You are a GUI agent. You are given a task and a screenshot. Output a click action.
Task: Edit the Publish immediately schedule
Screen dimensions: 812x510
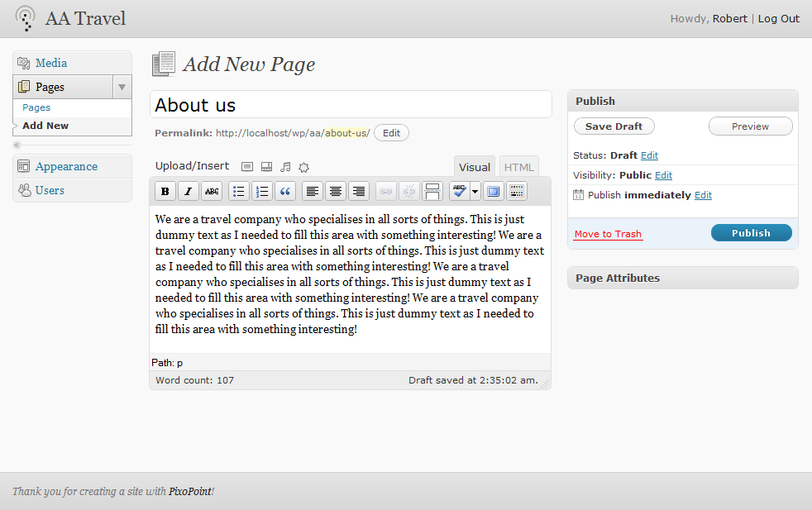(x=703, y=195)
